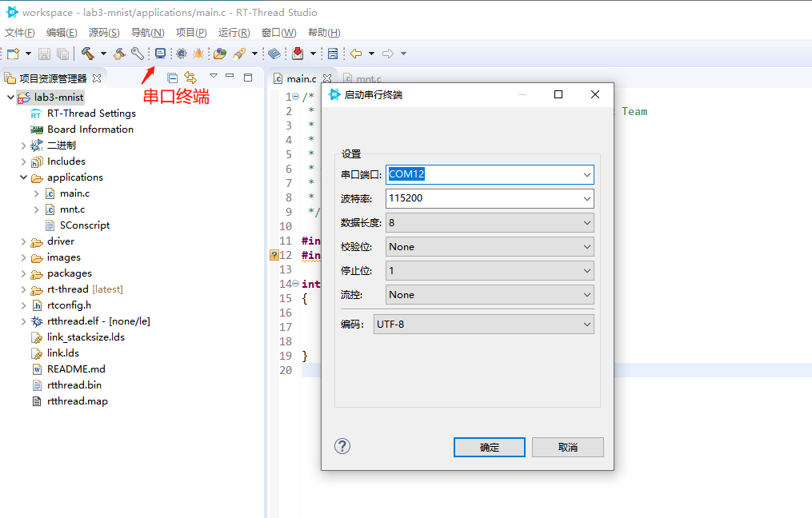812x518 pixels.
Task: Select SConscript file in tree
Action: [x=85, y=225]
